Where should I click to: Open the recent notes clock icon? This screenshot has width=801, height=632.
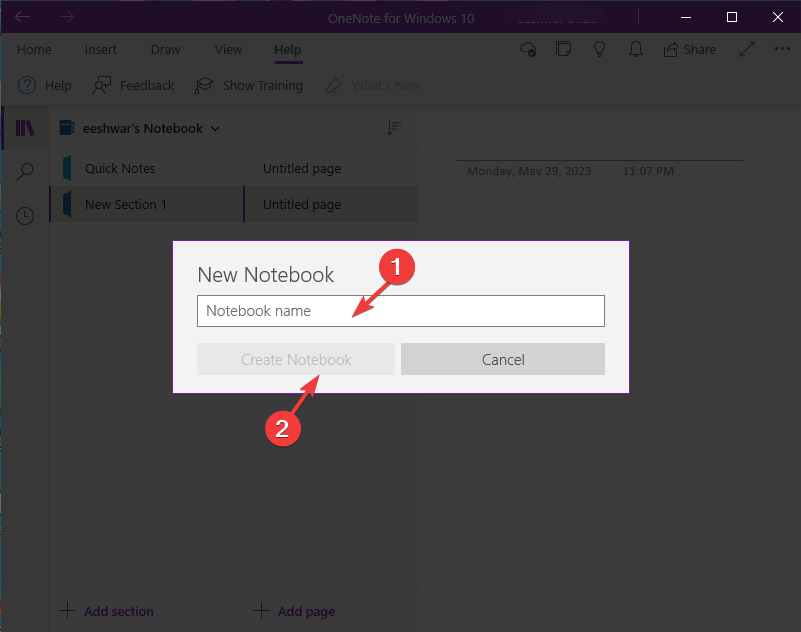coord(25,216)
